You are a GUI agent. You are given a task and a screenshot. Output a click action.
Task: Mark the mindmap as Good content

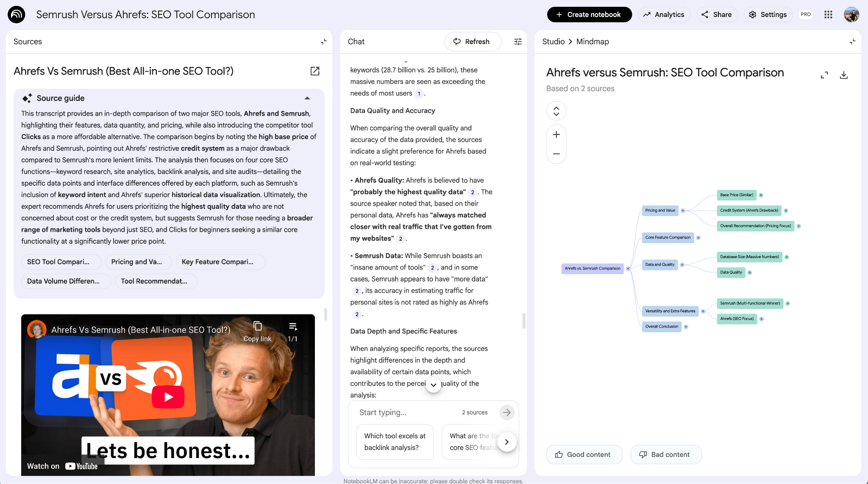coord(584,454)
